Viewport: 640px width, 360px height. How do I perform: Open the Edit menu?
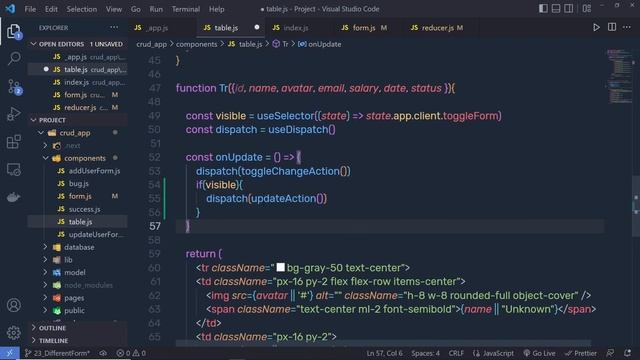click(x=51, y=9)
